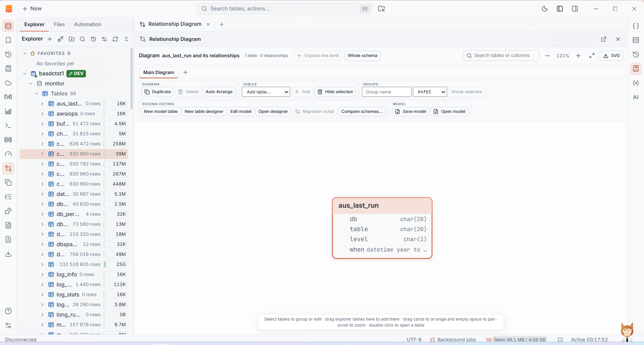Image resolution: width=644 pixels, height=345 pixels.
Task: Open the curly braces panel icon
Action: pyautogui.click(x=636, y=26)
